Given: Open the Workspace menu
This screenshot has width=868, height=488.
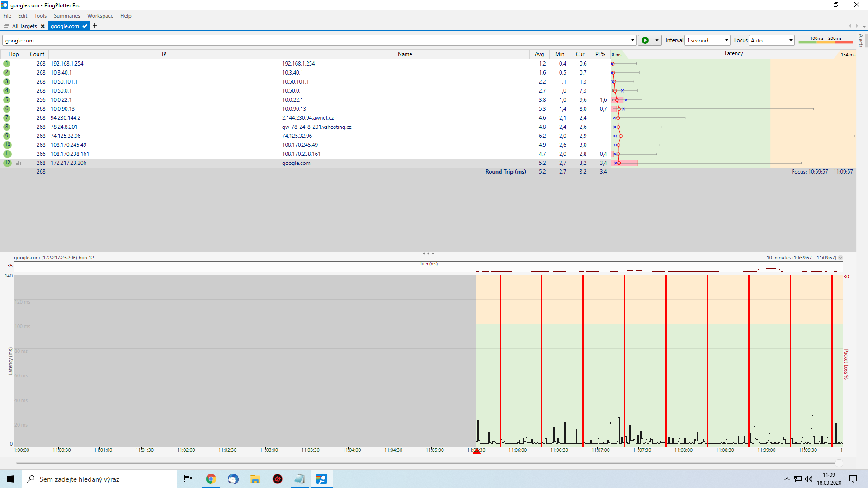Looking at the screenshot, I should (100, 16).
